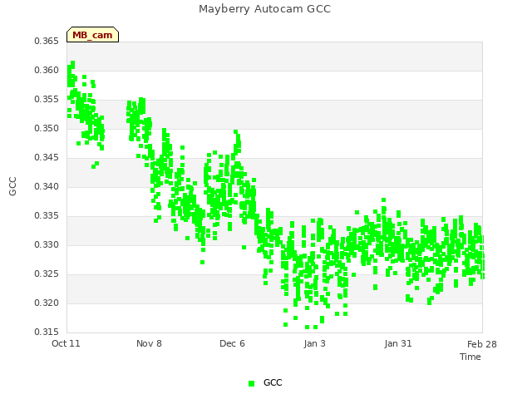This screenshot has width=532, height=399.
Task: Click the 0.350 y-axis value
Action: coord(47,129)
